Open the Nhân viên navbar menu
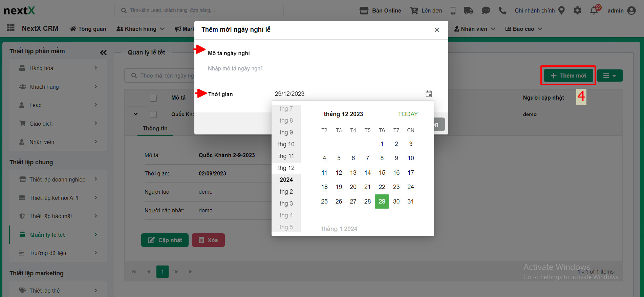644x297 pixels. tap(475, 29)
